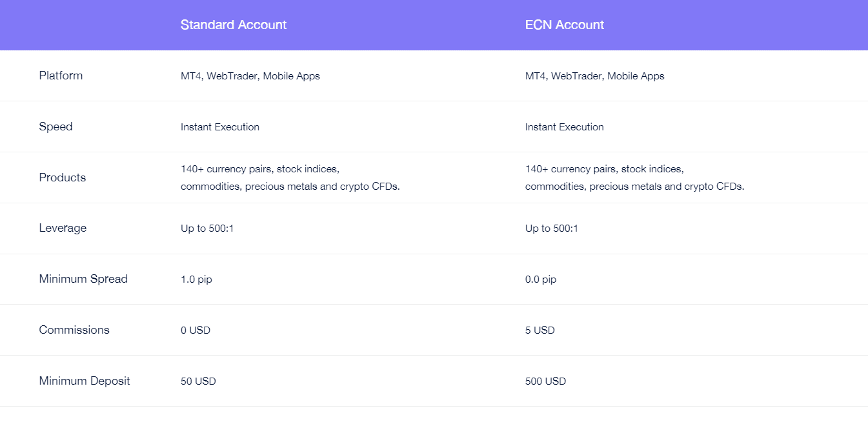868x426 pixels.
Task: Click the Commissions row label
Action: pyautogui.click(x=74, y=330)
